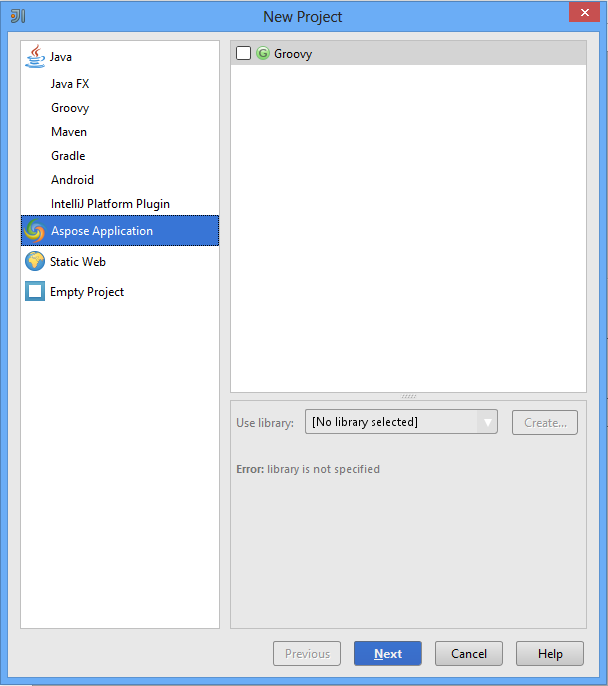
Task: Click the green Groovy G icon
Action: pyautogui.click(x=263, y=53)
